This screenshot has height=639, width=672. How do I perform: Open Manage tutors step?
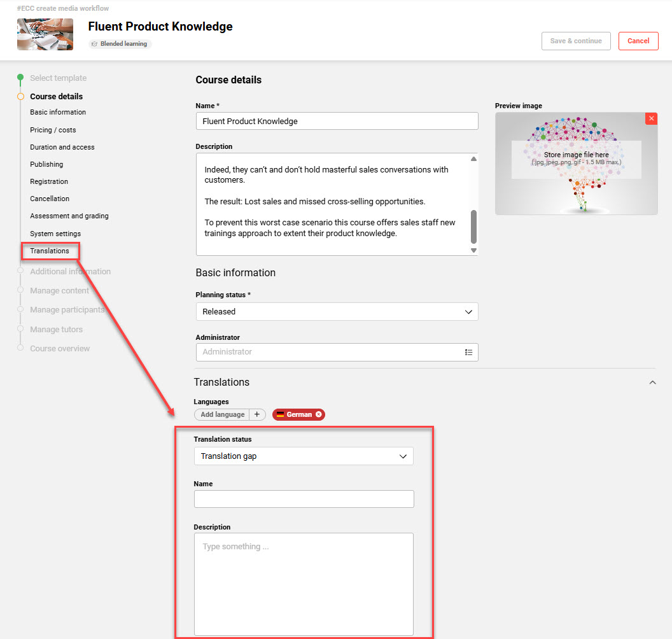coord(56,329)
